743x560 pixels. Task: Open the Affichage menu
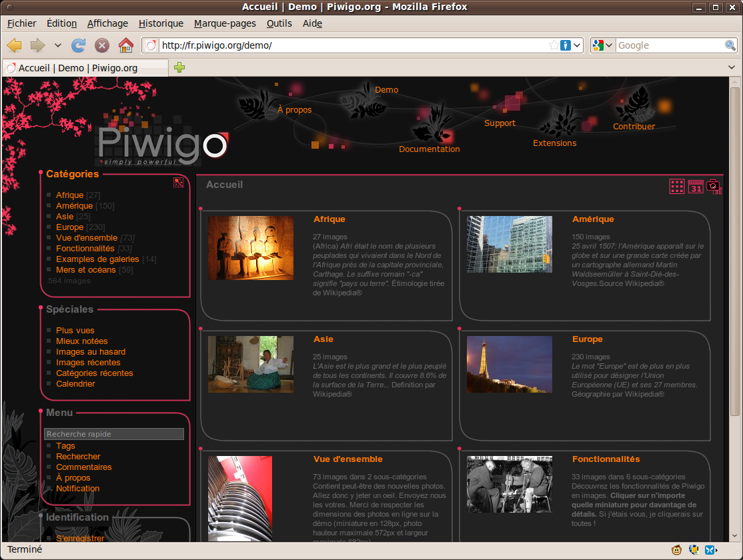107,23
